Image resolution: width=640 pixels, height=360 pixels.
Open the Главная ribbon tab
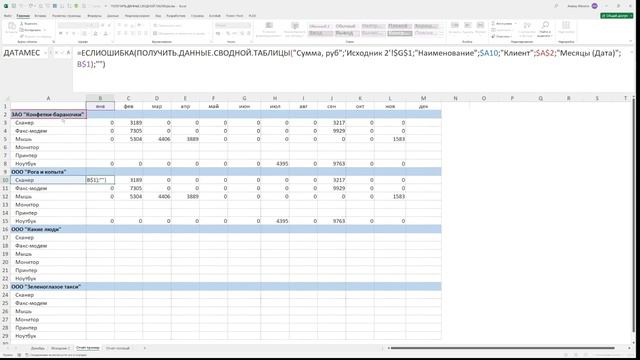click(23, 16)
